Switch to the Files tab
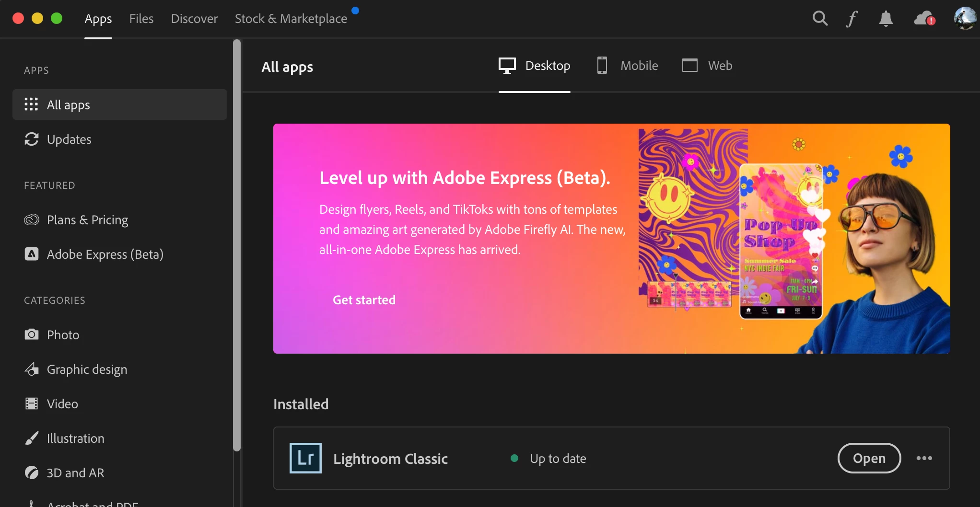 (x=141, y=19)
